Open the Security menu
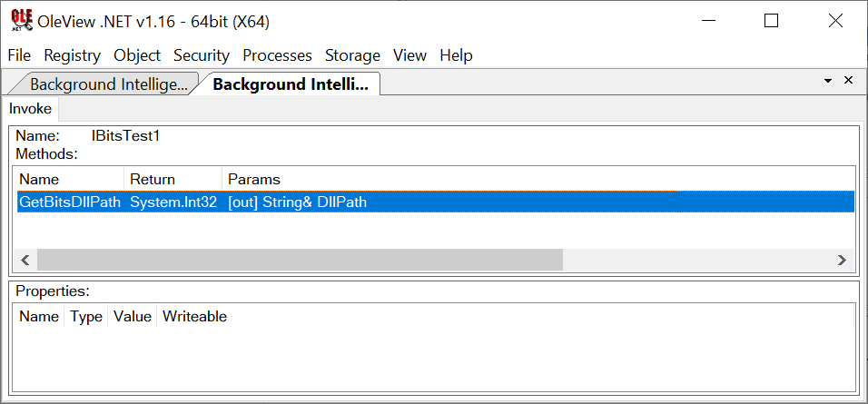The height and width of the screenshot is (404, 868). tap(202, 55)
